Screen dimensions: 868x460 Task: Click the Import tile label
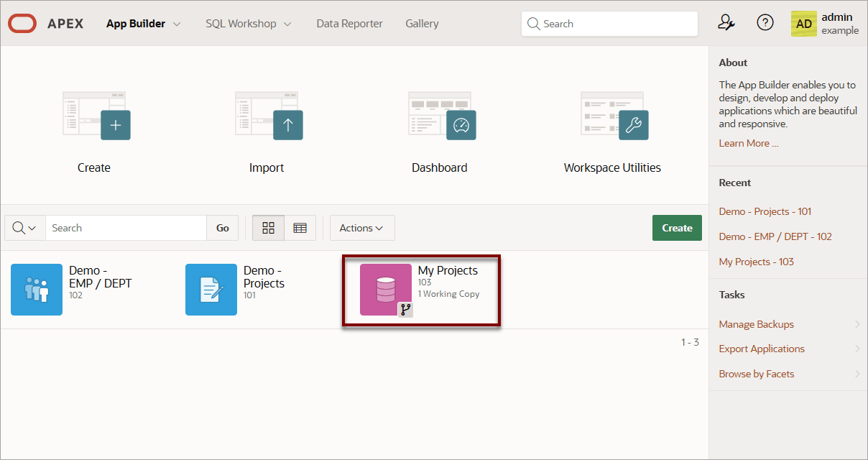[267, 167]
